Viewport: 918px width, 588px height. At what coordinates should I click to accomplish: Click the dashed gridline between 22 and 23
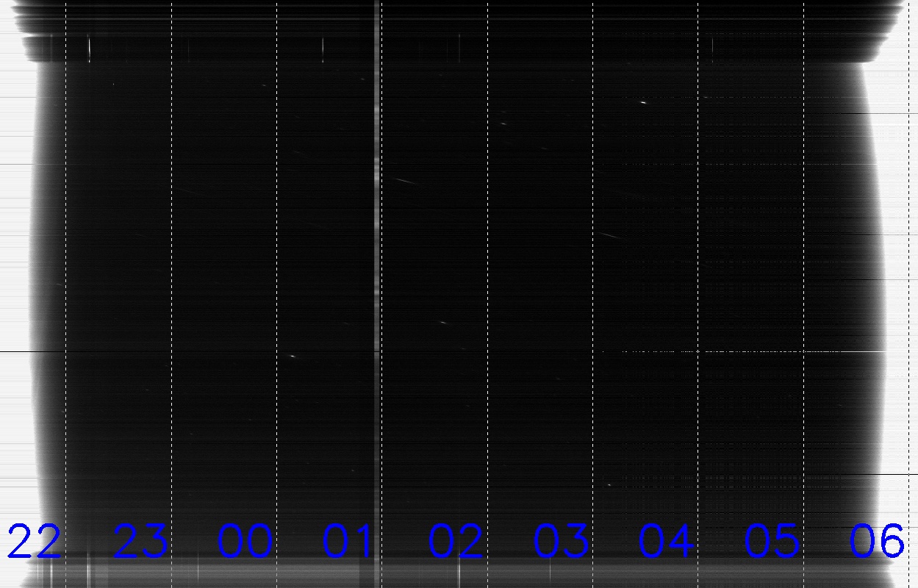(x=66, y=294)
